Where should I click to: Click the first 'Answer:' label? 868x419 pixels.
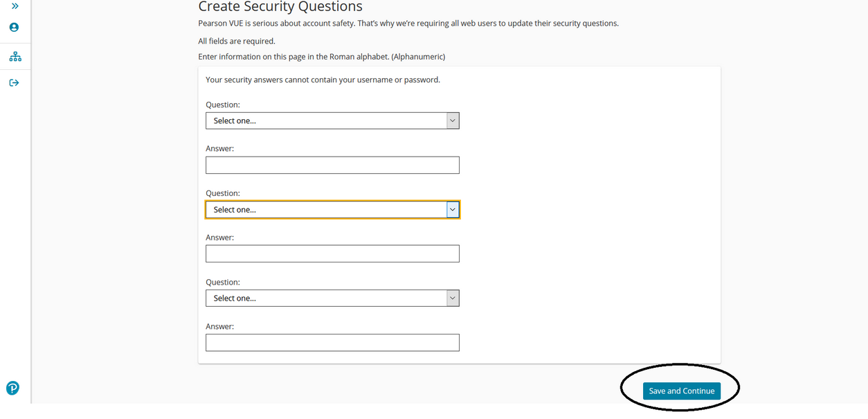click(x=220, y=149)
